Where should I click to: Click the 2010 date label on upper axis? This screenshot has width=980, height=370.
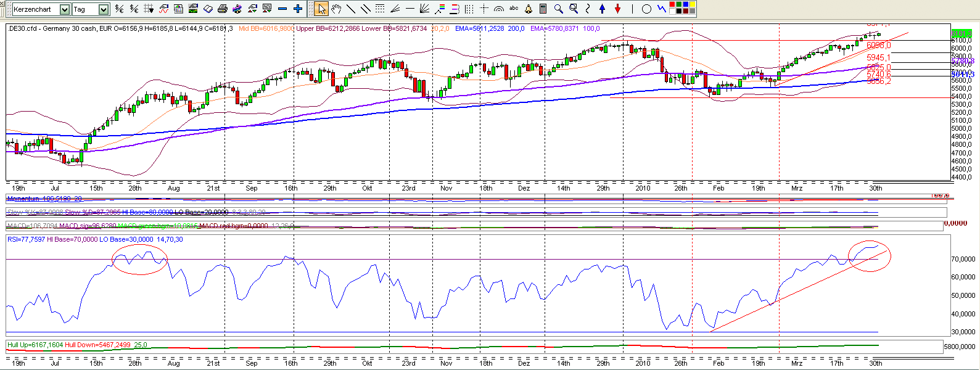643,188
